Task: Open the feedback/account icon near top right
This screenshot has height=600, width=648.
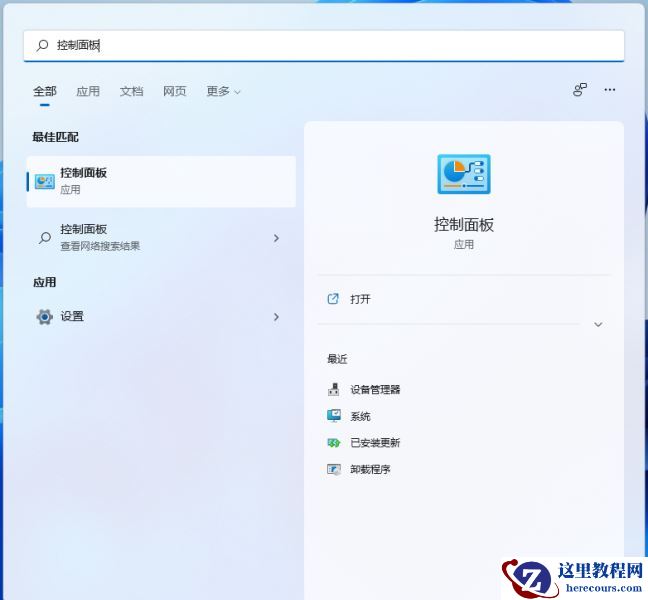Action: click(580, 90)
